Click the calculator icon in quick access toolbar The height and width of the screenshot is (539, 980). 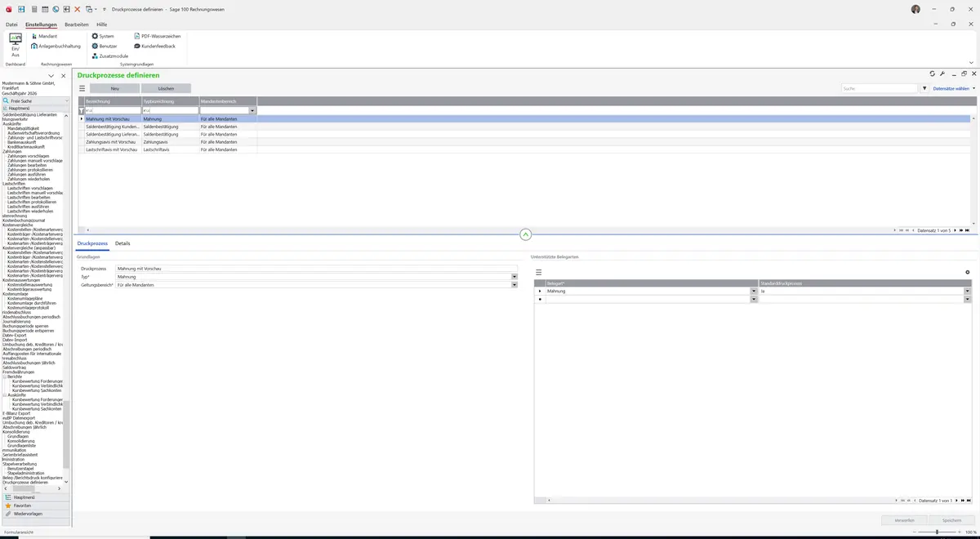click(33, 9)
